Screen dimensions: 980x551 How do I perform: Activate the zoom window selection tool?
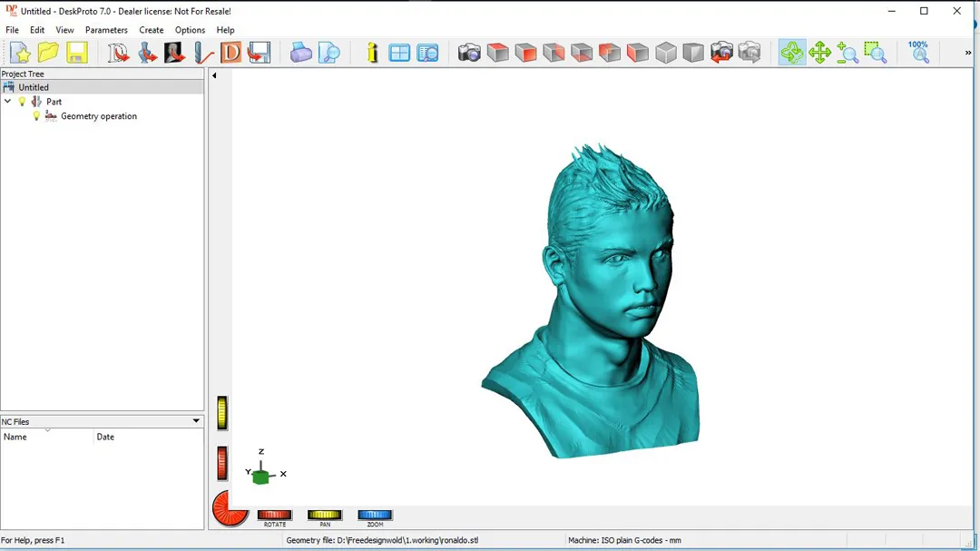[876, 54]
